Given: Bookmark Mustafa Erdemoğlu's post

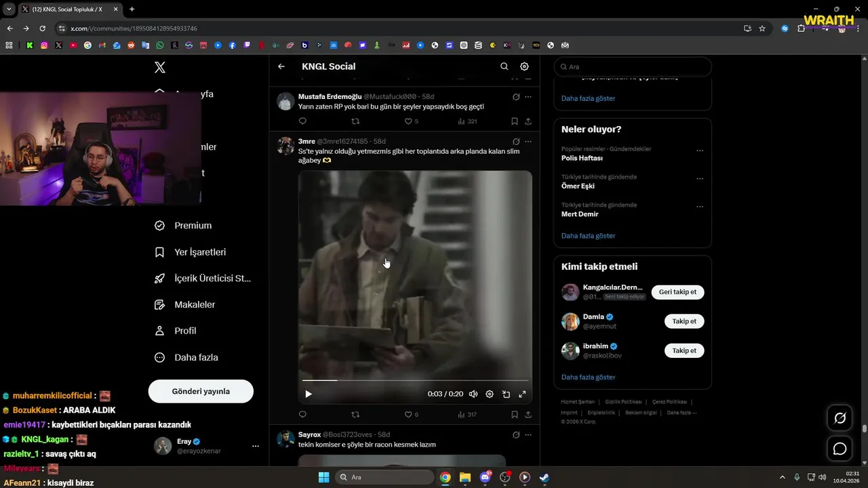Looking at the screenshot, I should coord(514,121).
